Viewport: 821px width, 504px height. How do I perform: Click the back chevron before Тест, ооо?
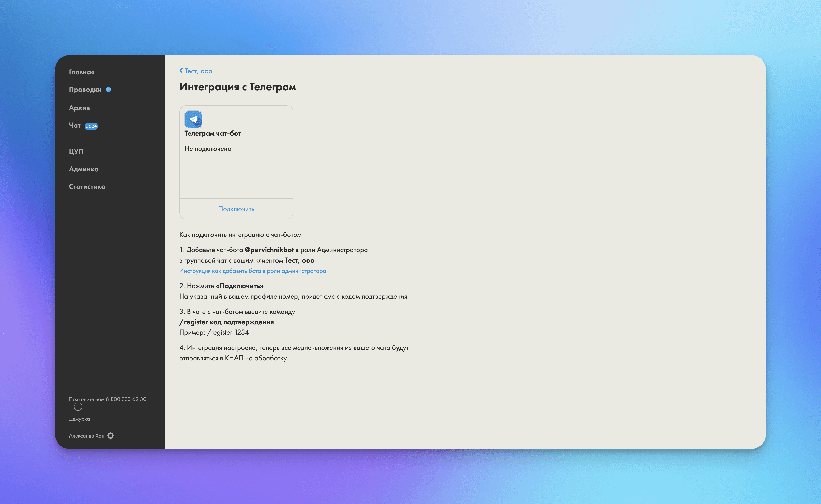(181, 71)
